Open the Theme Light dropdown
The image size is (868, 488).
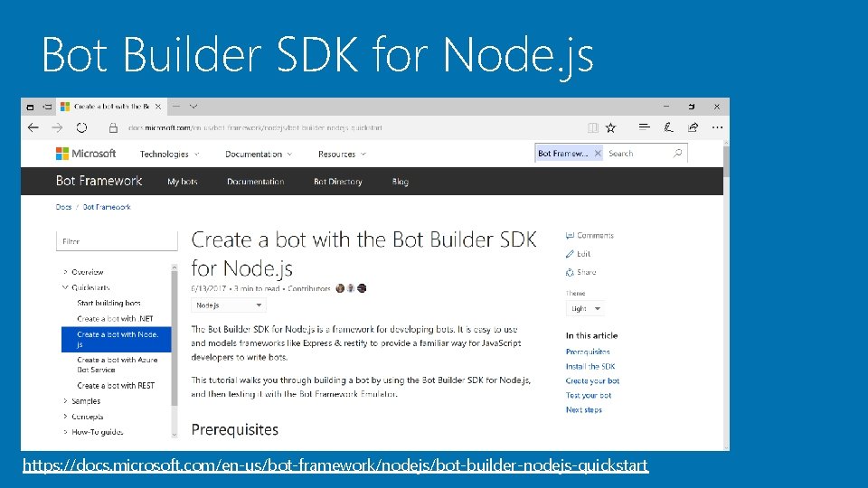(x=585, y=308)
